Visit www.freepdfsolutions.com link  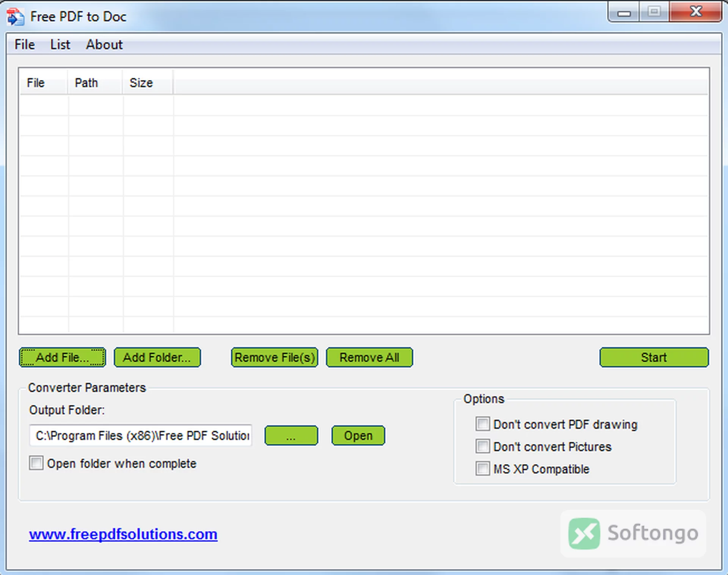(x=123, y=534)
